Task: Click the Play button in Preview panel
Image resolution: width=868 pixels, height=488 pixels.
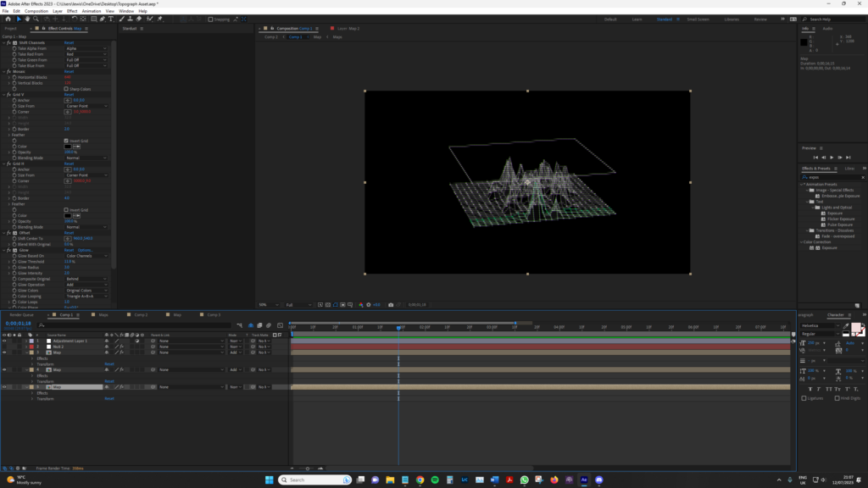Action: (832, 157)
